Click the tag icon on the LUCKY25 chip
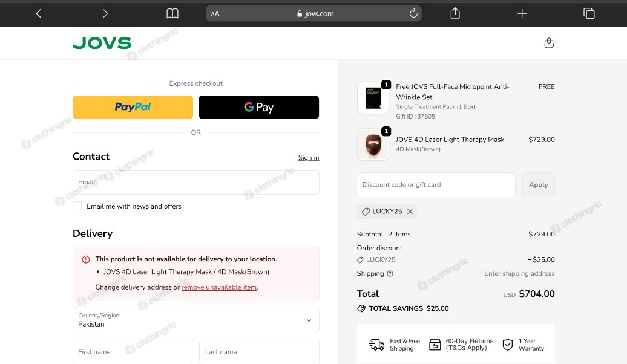This screenshot has height=364, width=627. (366, 212)
